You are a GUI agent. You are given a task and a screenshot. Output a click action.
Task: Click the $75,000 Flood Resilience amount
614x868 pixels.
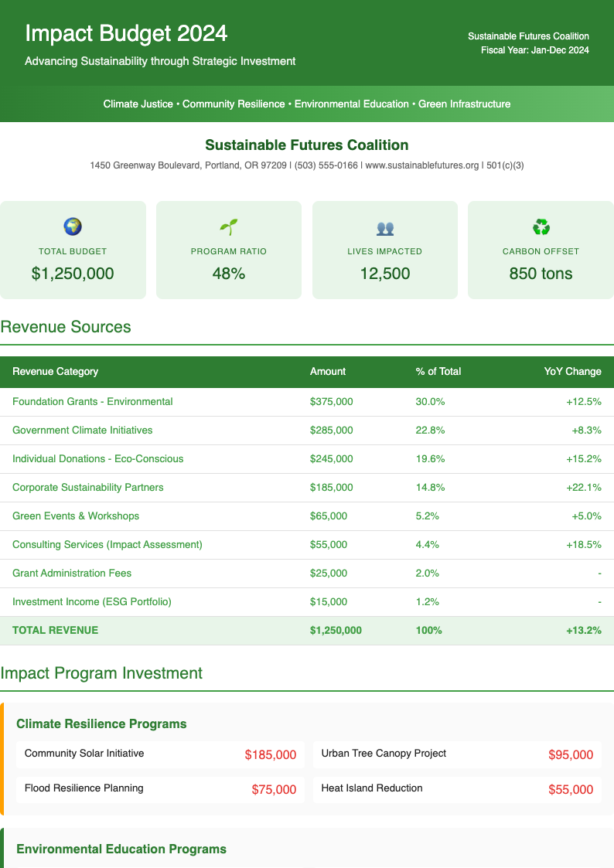click(x=274, y=790)
